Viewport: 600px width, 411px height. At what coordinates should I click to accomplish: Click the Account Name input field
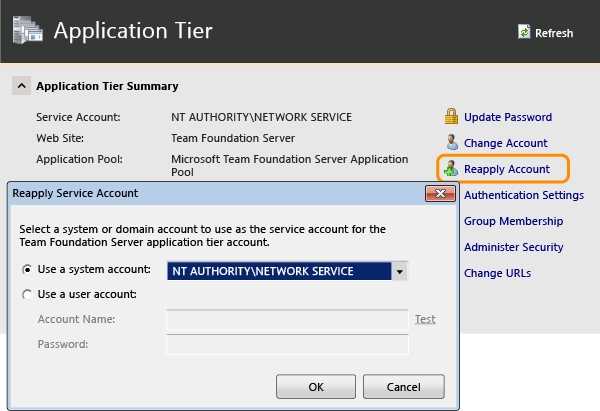[287, 320]
